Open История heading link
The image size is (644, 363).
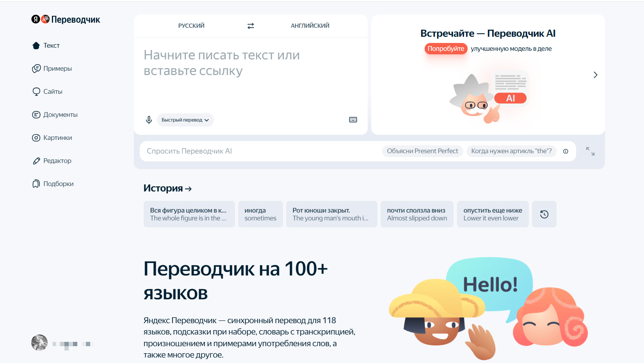click(167, 188)
